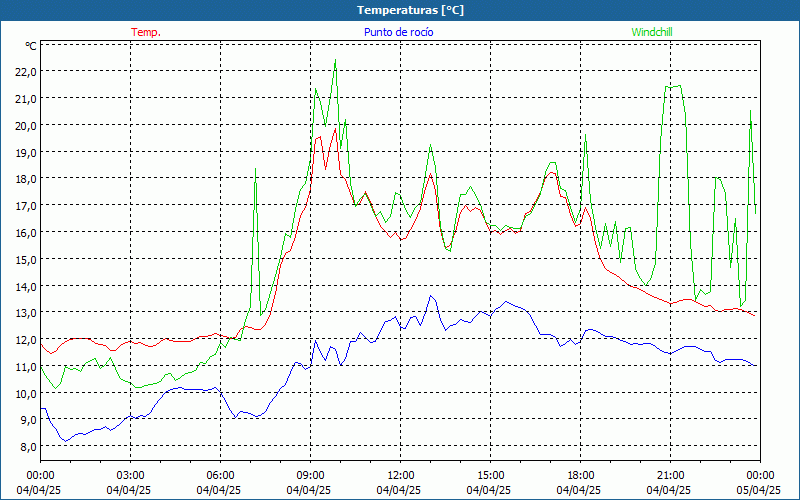Select the blue "Punto de rocío" legend label

pos(399,32)
